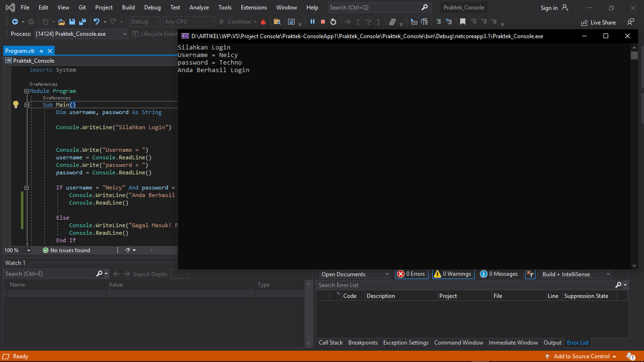This screenshot has width=644, height=362.
Task: Click the Feedback icon beside Live Share
Action: pyautogui.click(x=631, y=22)
